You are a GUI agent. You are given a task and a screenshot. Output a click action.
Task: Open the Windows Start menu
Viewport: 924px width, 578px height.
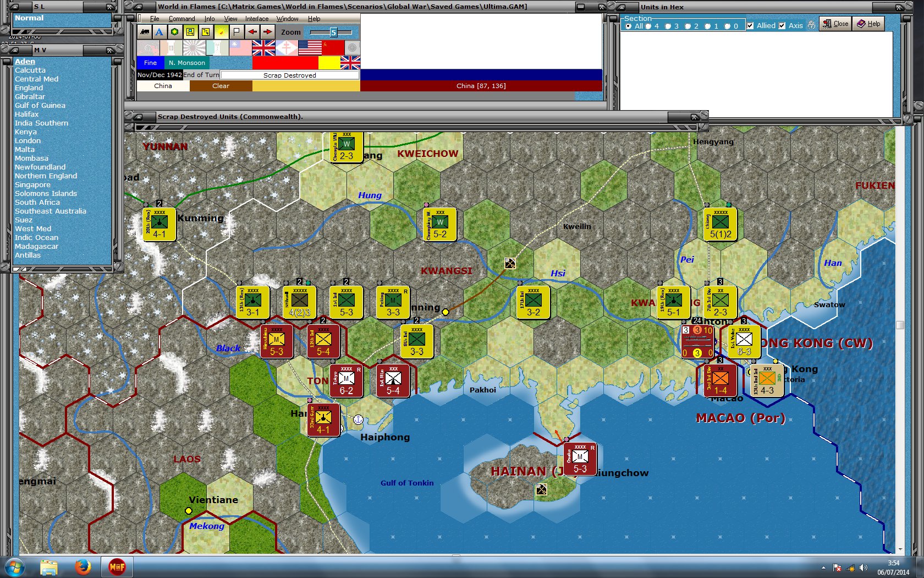pyautogui.click(x=14, y=566)
